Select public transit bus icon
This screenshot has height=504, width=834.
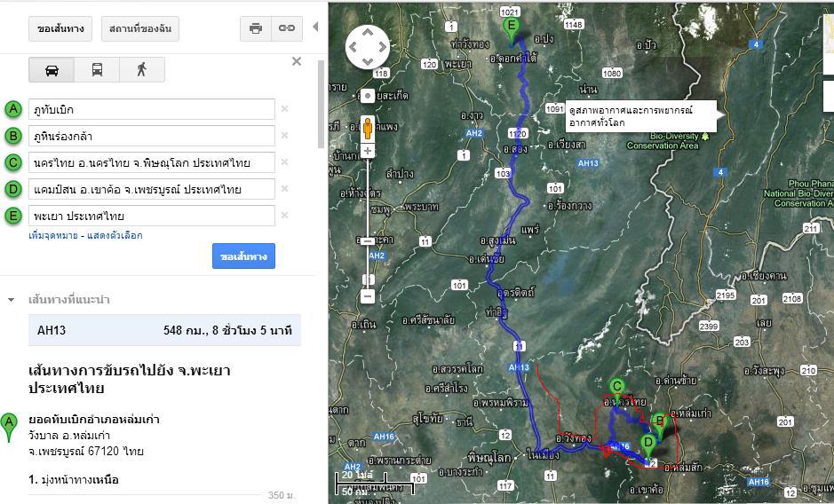coord(97,69)
